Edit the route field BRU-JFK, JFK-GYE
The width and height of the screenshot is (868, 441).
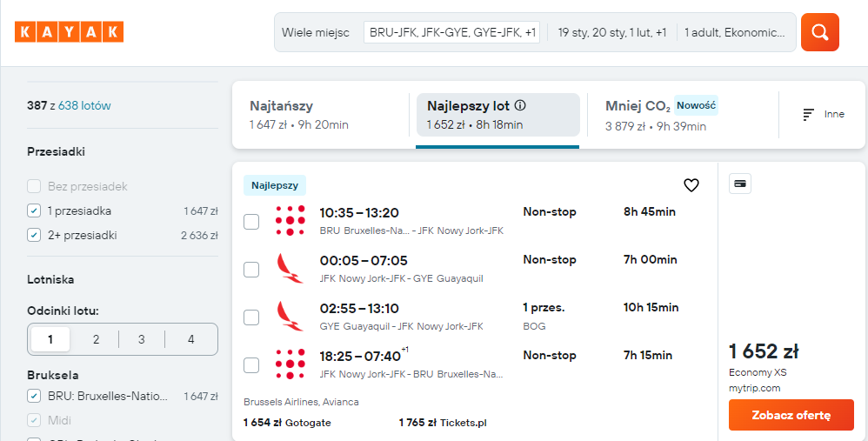coord(451,33)
